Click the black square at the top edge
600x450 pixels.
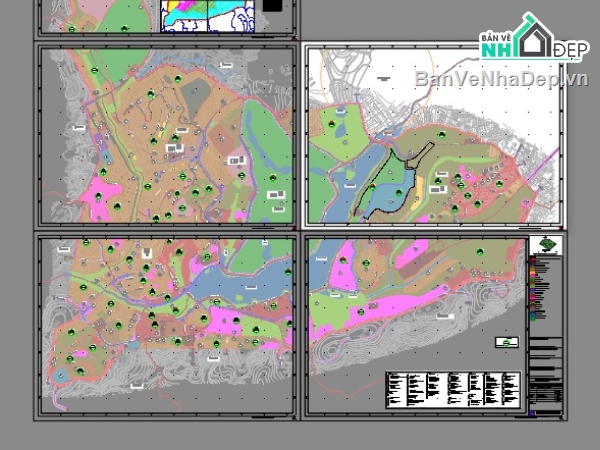(x=272, y=5)
